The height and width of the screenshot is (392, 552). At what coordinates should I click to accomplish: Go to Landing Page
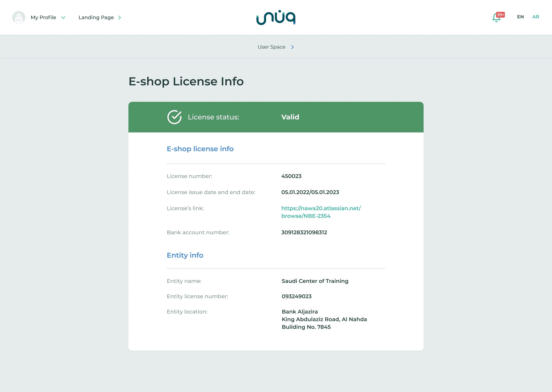pyautogui.click(x=96, y=17)
